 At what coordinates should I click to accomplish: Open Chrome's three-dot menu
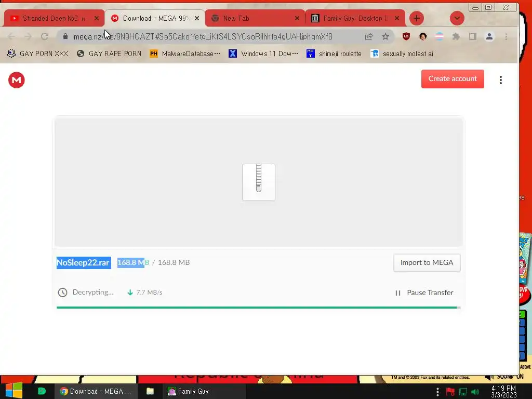pyautogui.click(x=506, y=37)
